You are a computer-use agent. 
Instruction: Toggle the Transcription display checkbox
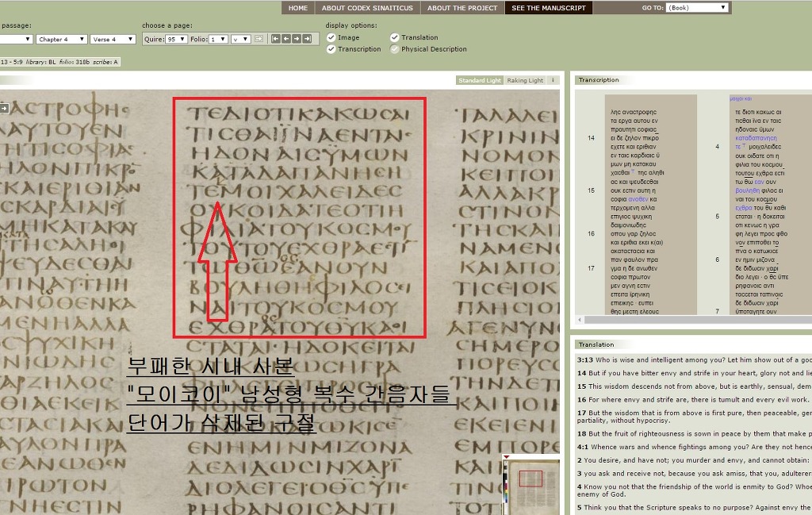(x=331, y=48)
